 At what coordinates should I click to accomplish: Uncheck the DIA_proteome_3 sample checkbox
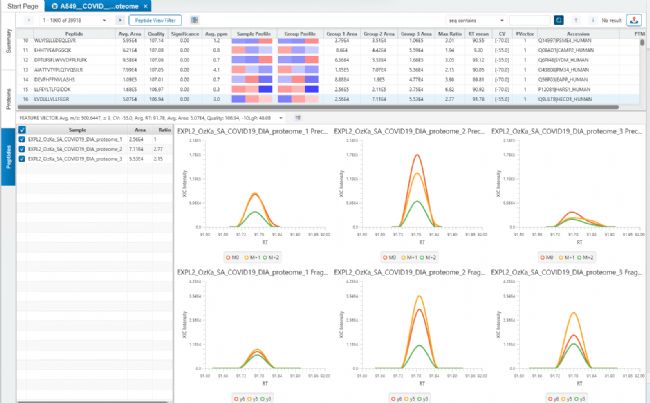[22, 159]
